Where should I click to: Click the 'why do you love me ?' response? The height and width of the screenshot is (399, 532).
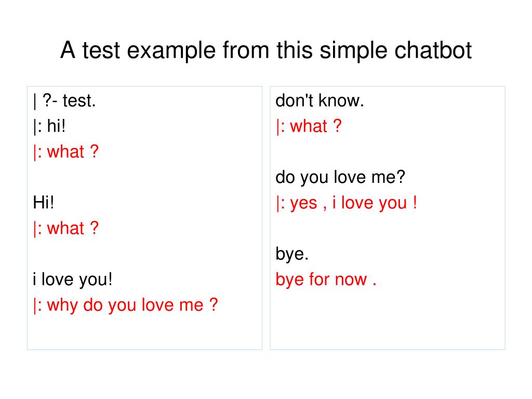[126, 305]
